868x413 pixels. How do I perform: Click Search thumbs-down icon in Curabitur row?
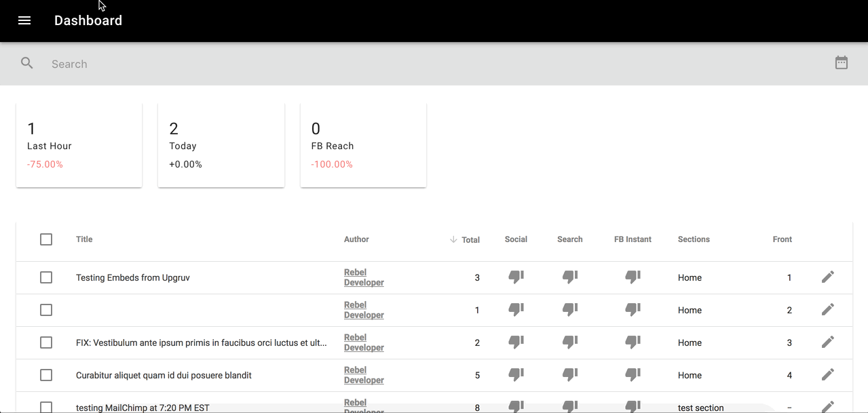point(570,374)
